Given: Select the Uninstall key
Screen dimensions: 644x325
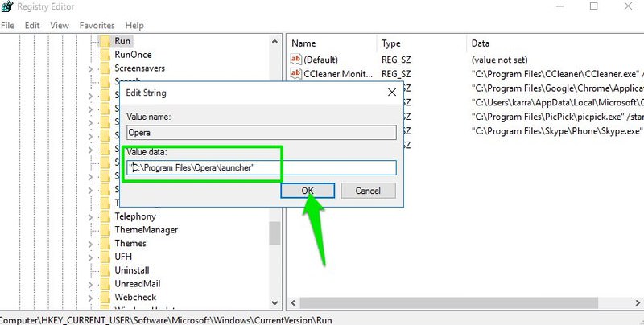Looking at the screenshot, I should click(132, 270).
